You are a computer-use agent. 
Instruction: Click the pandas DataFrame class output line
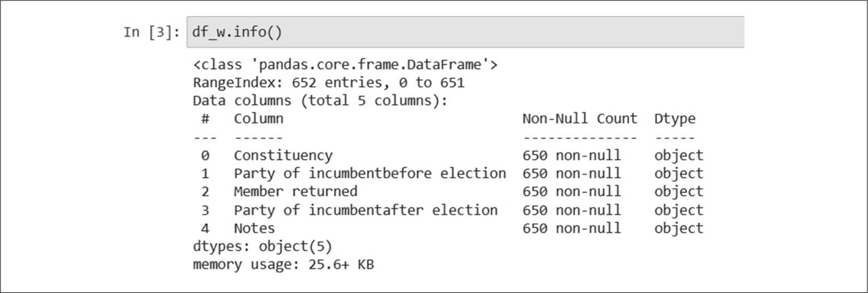[345, 66]
